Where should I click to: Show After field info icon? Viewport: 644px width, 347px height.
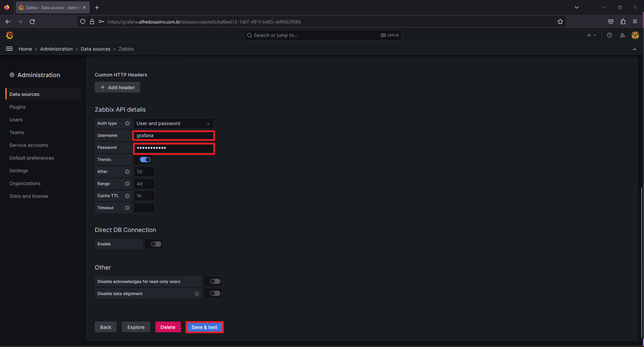pyautogui.click(x=127, y=172)
